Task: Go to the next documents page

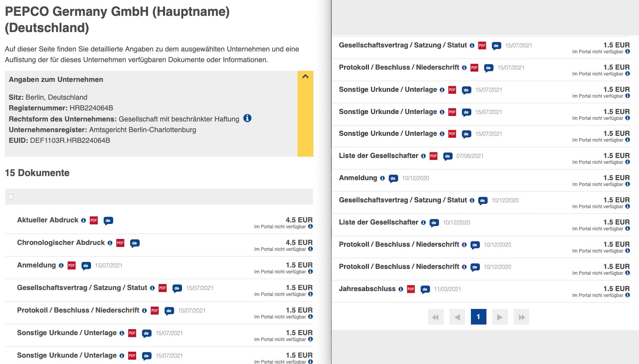Action: [x=500, y=317]
